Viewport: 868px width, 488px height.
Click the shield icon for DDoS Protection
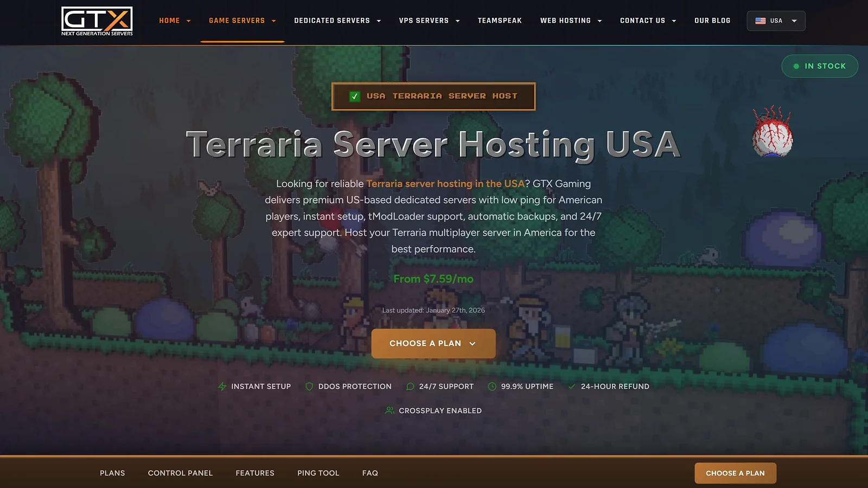point(309,387)
